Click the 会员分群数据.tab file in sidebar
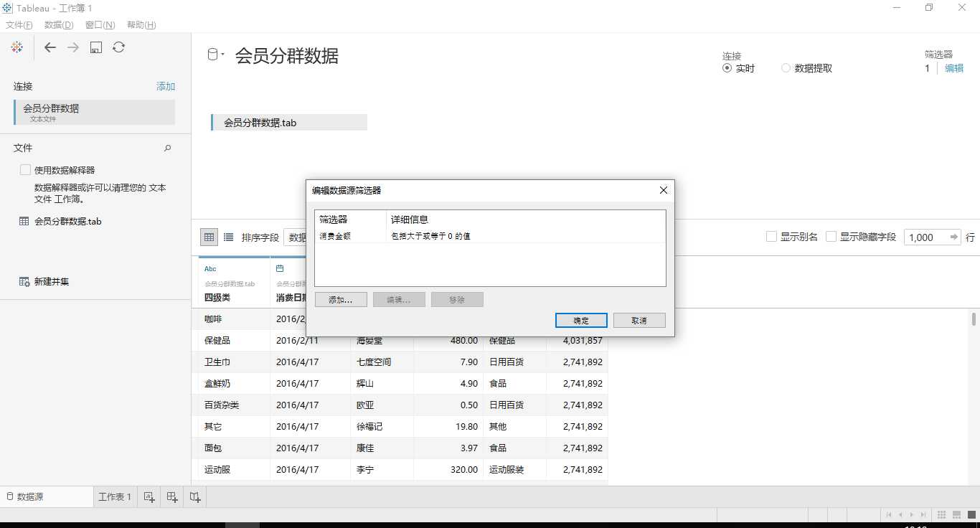 click(68, 222)
